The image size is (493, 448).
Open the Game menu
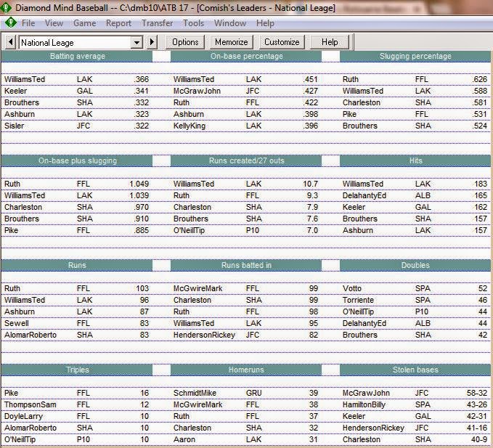coord(84,23)
